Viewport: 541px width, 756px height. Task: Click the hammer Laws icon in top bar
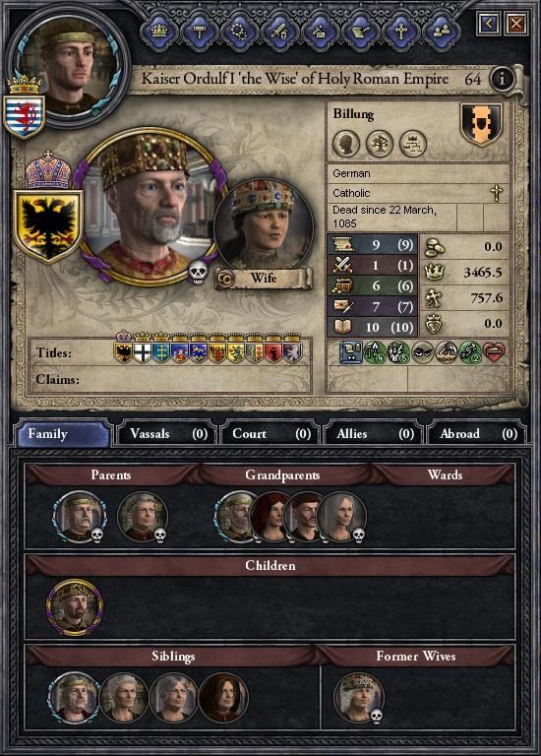click(200, 31)
